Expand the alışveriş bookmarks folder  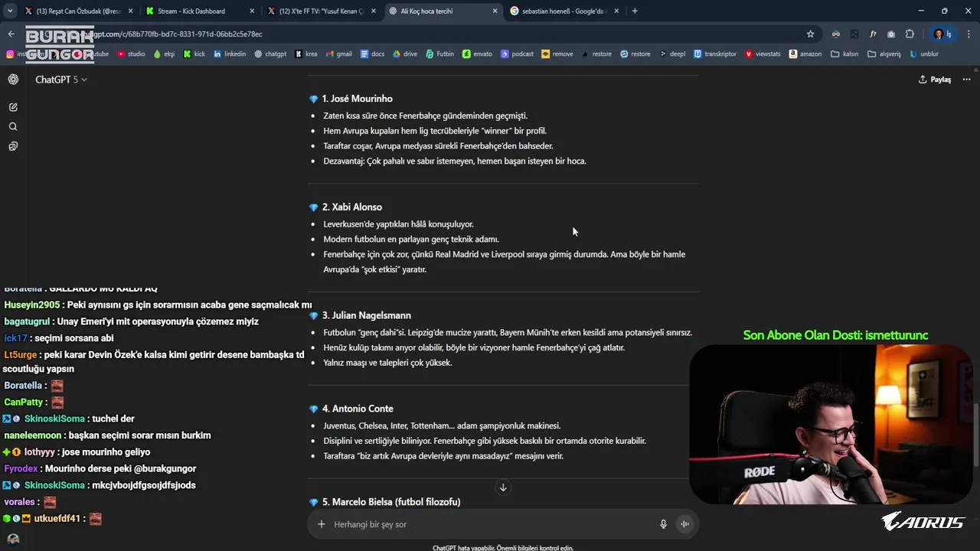point(884,54)
